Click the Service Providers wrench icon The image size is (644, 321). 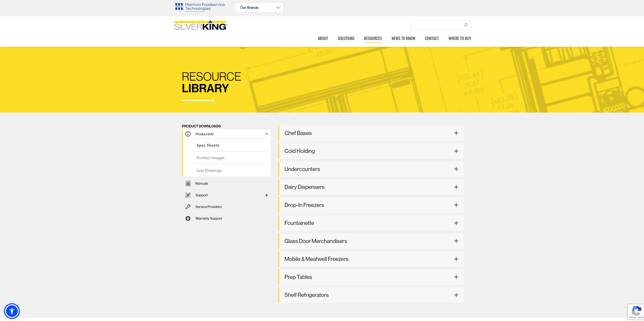click(188, 207)
